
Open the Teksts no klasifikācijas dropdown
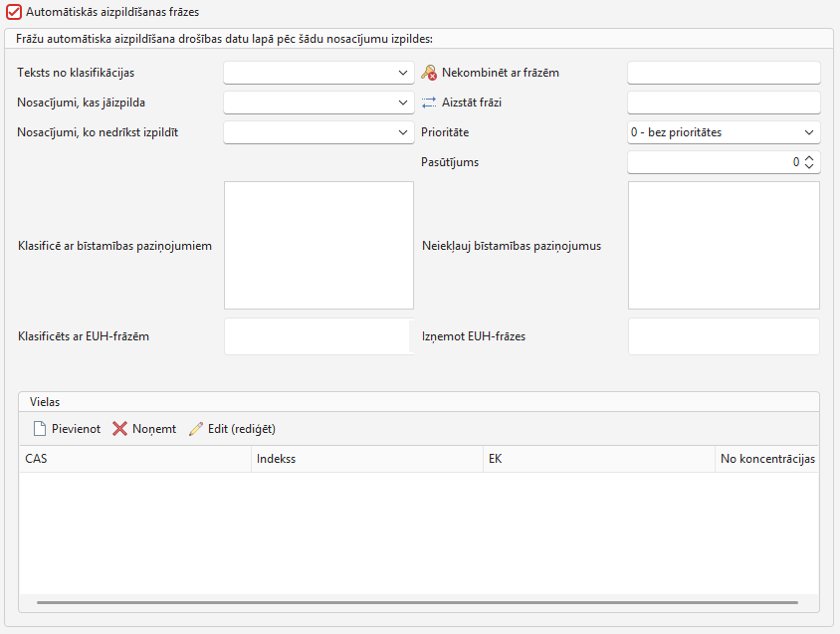coord(318,73)
